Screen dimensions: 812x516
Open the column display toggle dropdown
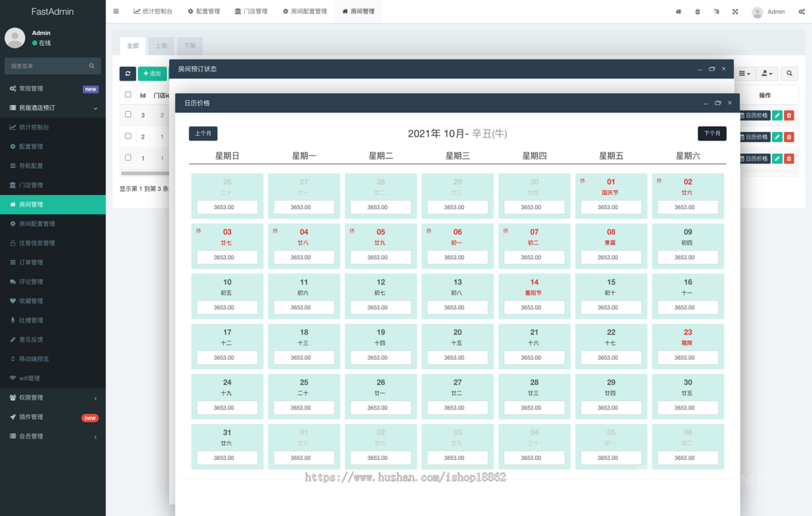click(x=744, y=74)
